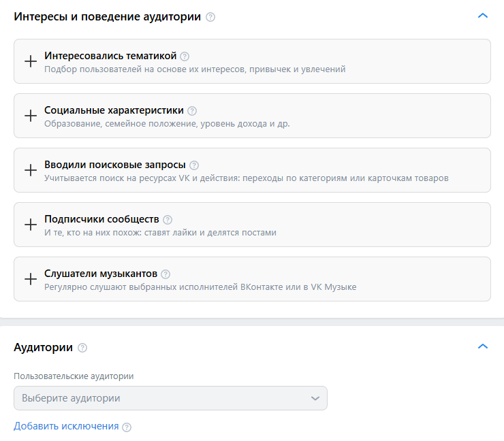Show help for Вводили поисковые запросы

coord(194,165)
